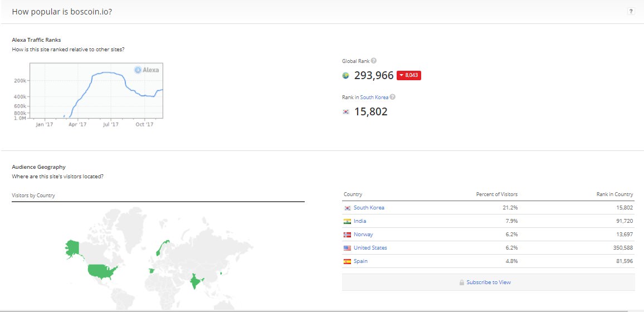Click the Alexa traffic rank line chart
Screen dimensions: 644x312
click(96, 90)
